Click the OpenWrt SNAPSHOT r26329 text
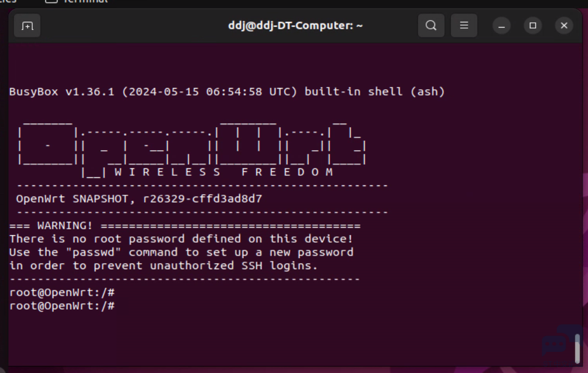The width and height of the screenshot is (588, 373). [139, 198]
